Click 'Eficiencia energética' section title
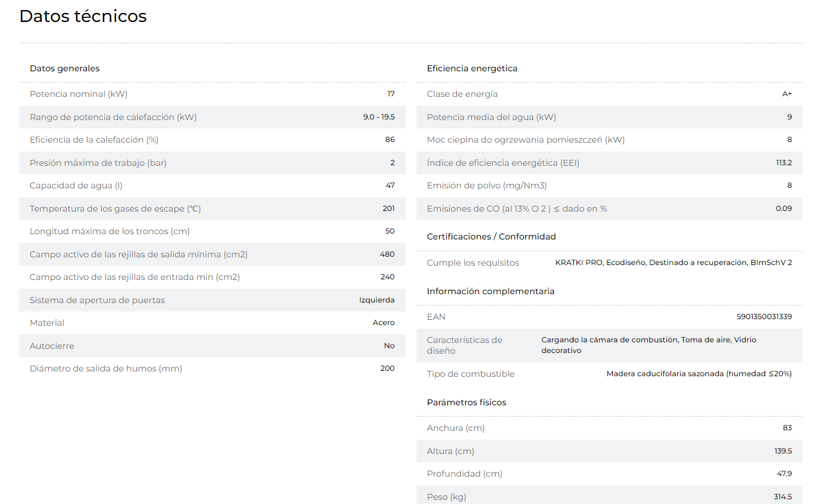Viewport: 821px width, 504px height. [472, 68]
